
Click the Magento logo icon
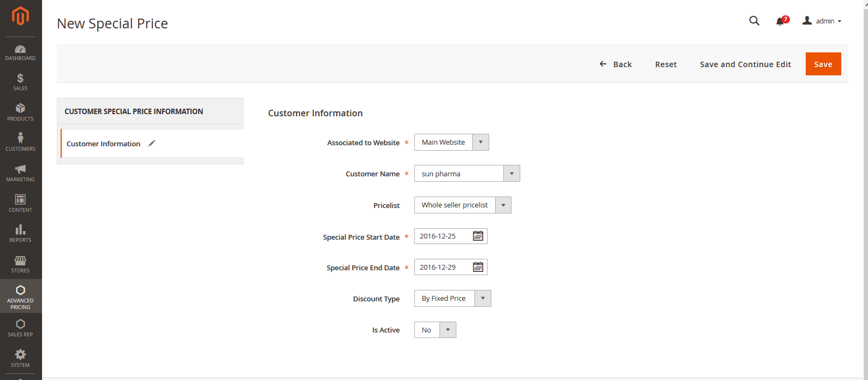20,16
